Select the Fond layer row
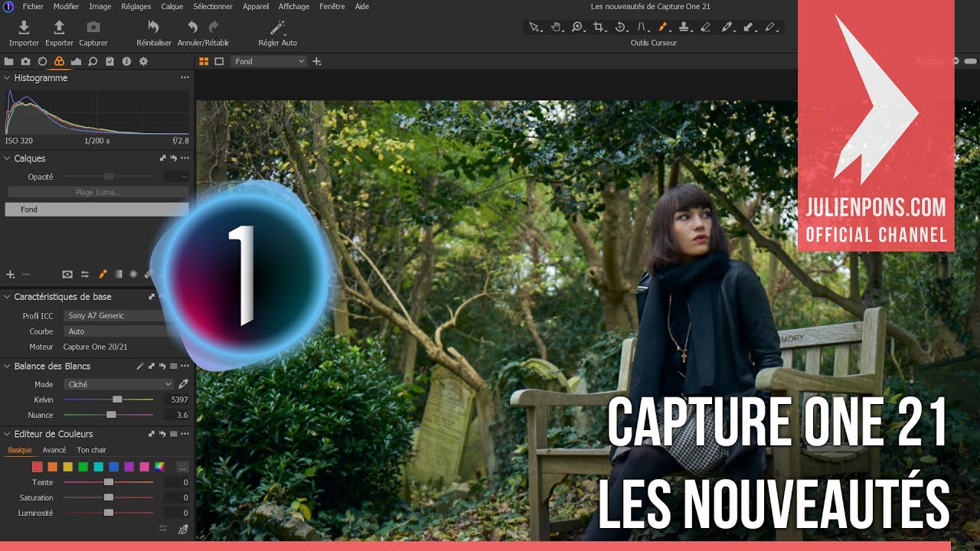 [96, 209]
